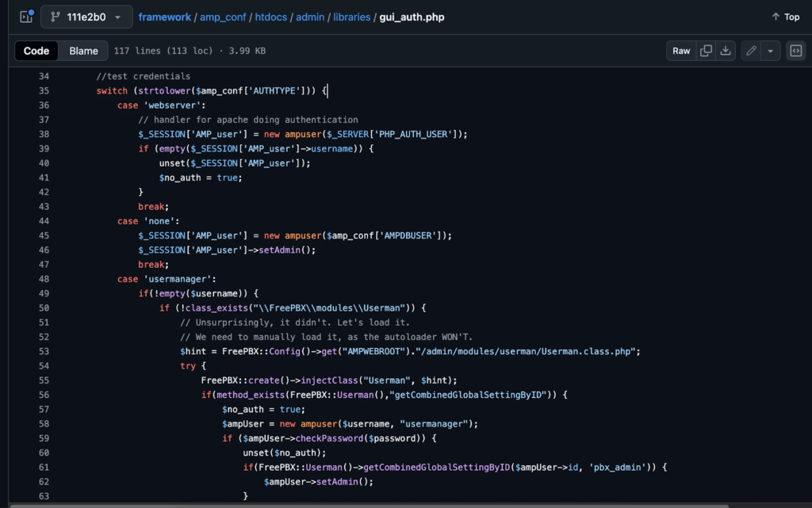Switch to the Blame view tab
Viewport: 812px width, 508px height.
click(x=83, y=51)
